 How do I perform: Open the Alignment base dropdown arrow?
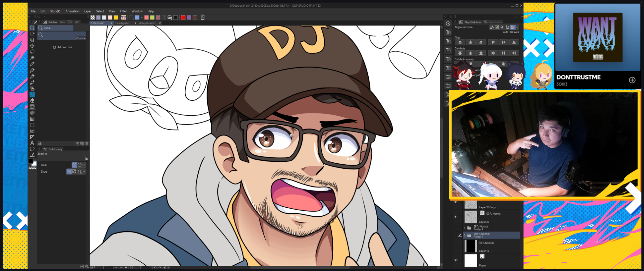[x=517, y=27]
